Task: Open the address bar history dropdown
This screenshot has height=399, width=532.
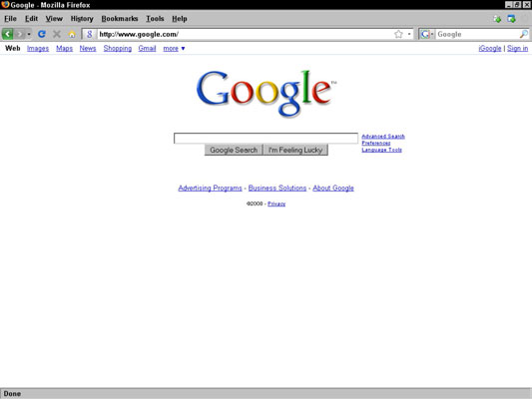Action: point(409,34)
